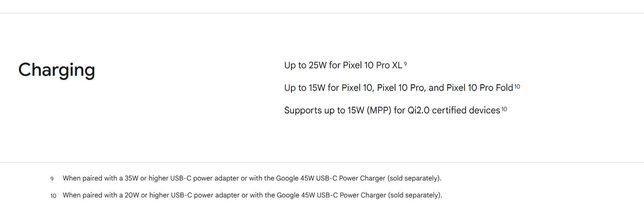Click the Charging section heading

tap(56, 70)
